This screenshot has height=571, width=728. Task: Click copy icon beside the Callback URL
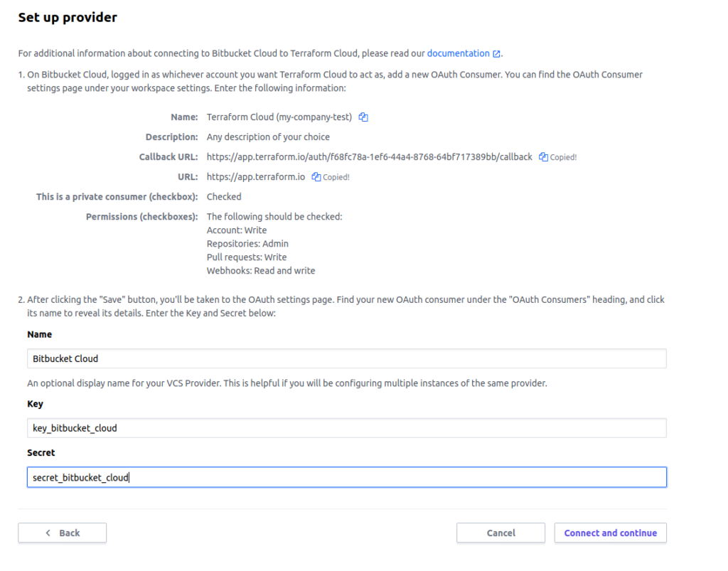pyautogui.click(x=543, y=157)
